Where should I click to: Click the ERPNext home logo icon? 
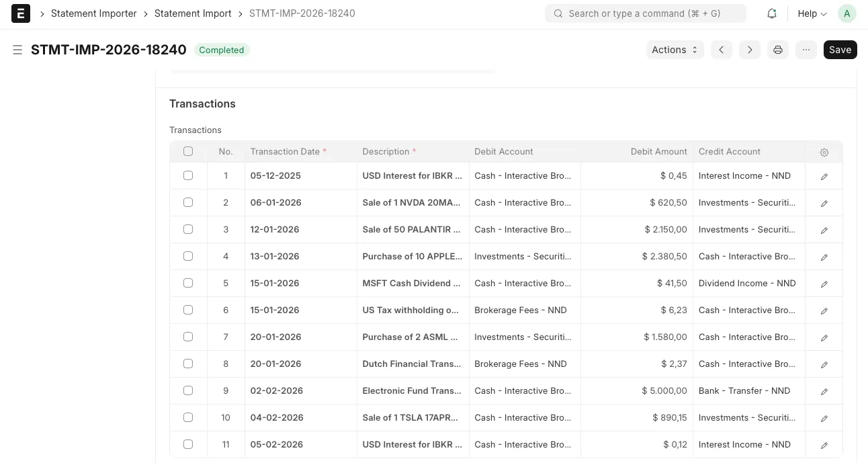21,13
